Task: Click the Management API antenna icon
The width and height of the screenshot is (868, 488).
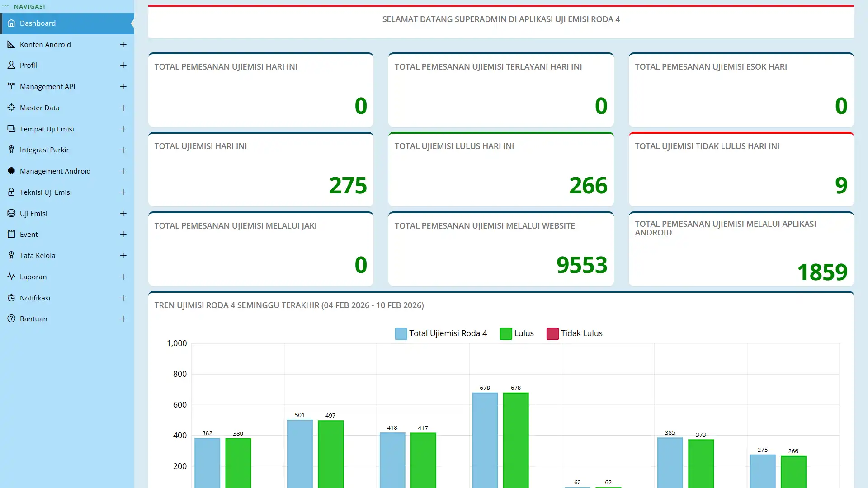Action: click(11, 86)
